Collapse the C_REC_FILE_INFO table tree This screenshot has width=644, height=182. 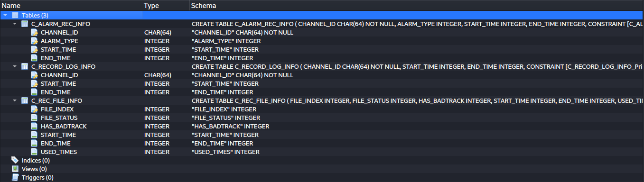click(15, 100)
